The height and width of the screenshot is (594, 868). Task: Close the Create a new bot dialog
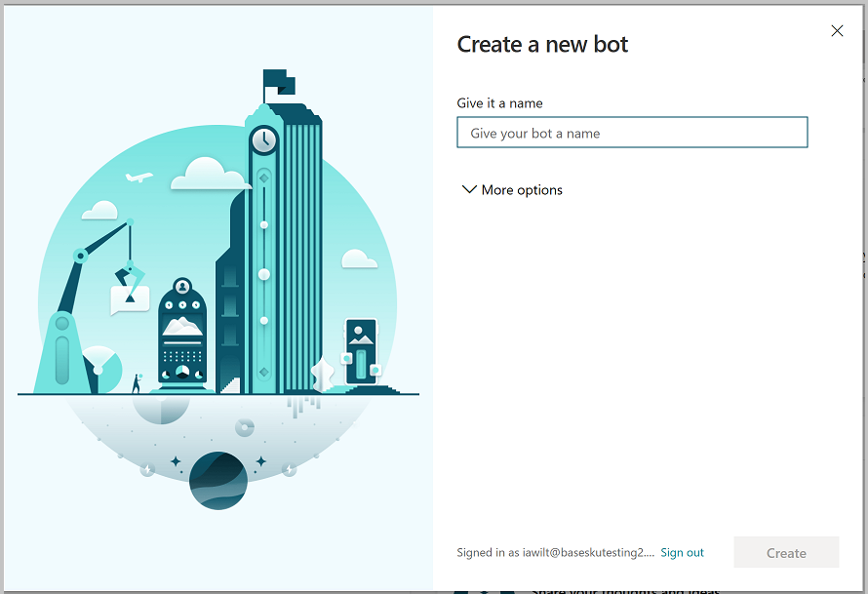(x=837, y=31)
